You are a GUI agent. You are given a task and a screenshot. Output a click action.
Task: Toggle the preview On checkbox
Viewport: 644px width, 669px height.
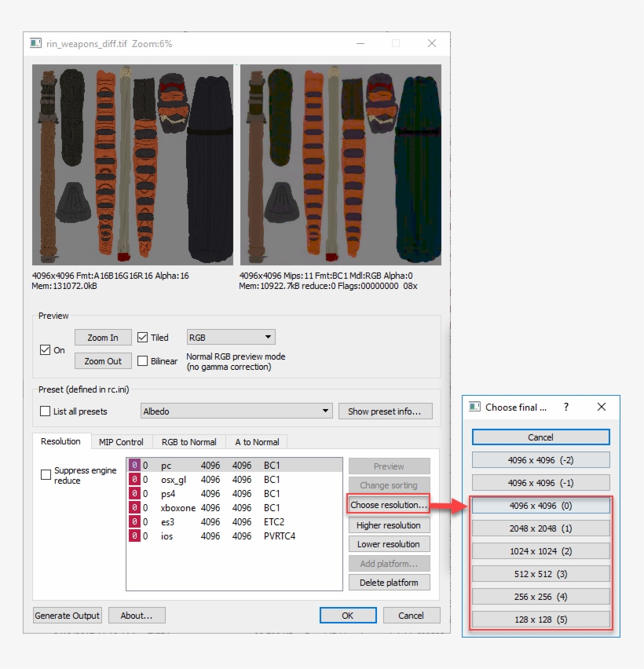(45, 350)
